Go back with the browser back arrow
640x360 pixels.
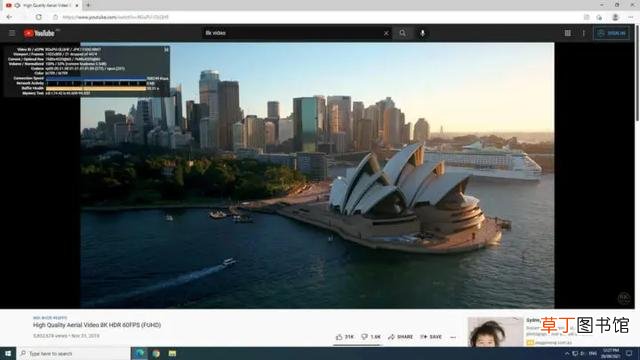[x=9, y=17]
